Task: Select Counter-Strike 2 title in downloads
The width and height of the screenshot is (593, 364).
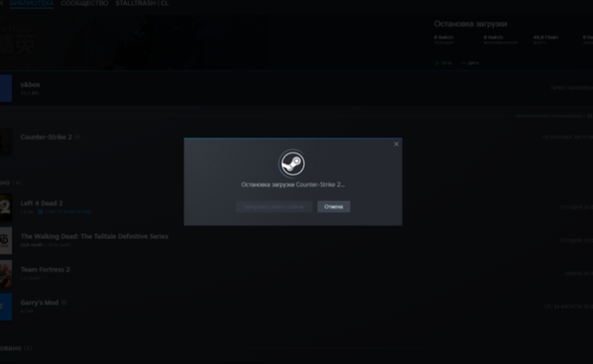Action: 46,137
